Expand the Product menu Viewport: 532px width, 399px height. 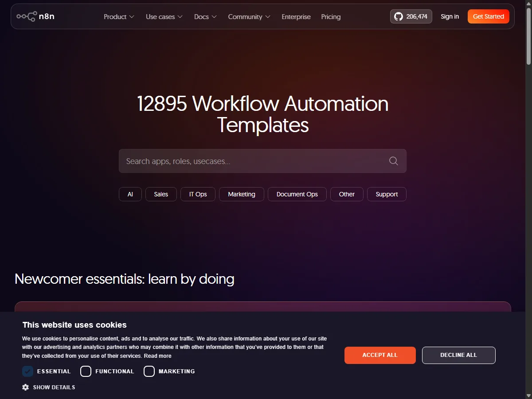click(119, 16)
